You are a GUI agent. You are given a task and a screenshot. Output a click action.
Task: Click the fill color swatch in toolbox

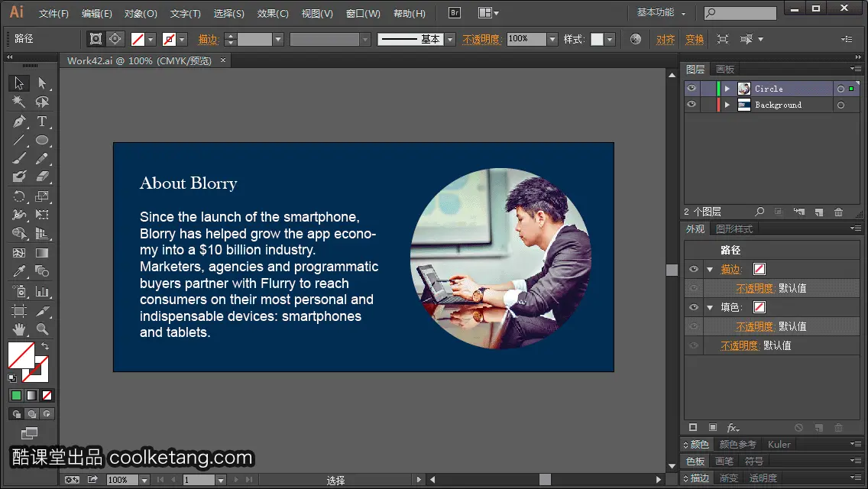[21, 355]
